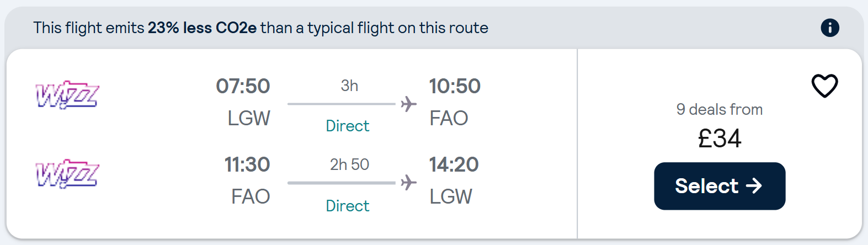Click the 2h 50 return duration
The image size is (868, 245).
349,164
